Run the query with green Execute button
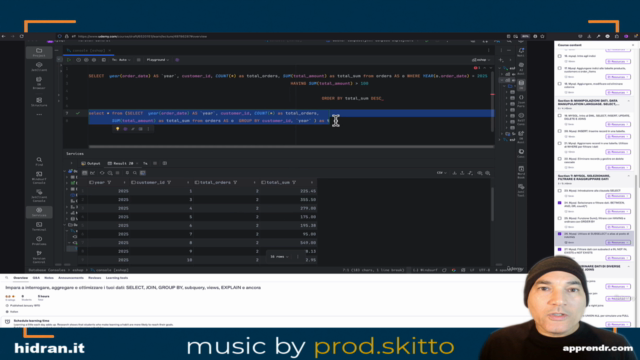640x360 pixels. (x=69, y=60)
